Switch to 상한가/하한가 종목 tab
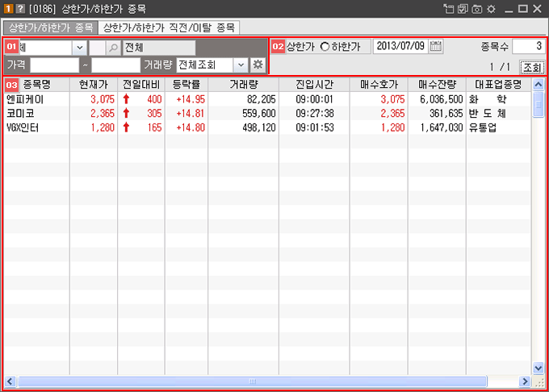Image resolution: width=549 pixels, height=392 pixels. pyautogui.click(x=51, y=27)
